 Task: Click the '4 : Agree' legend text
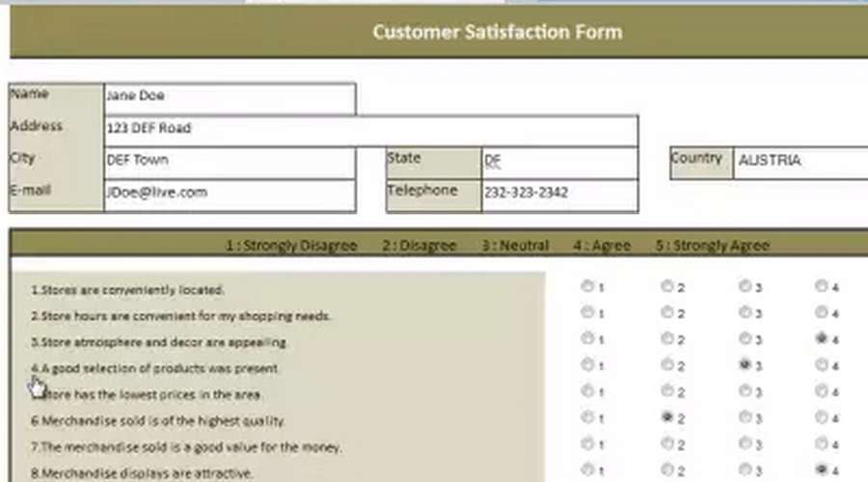[602, 245]
